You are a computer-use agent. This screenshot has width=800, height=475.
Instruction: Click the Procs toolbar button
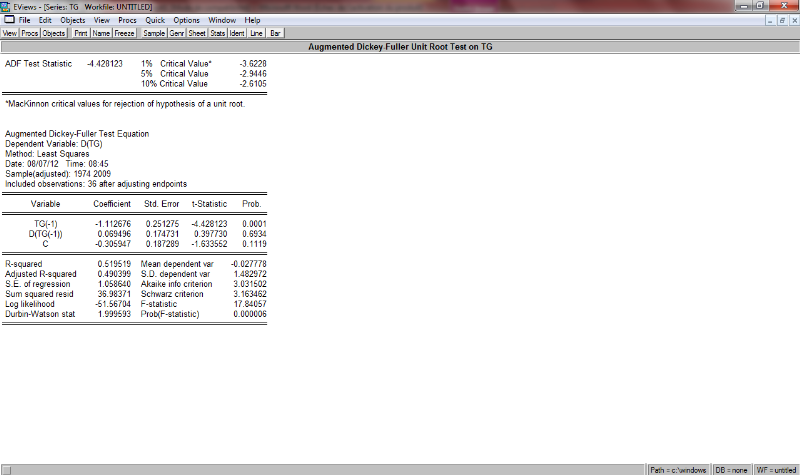[30, 33]
